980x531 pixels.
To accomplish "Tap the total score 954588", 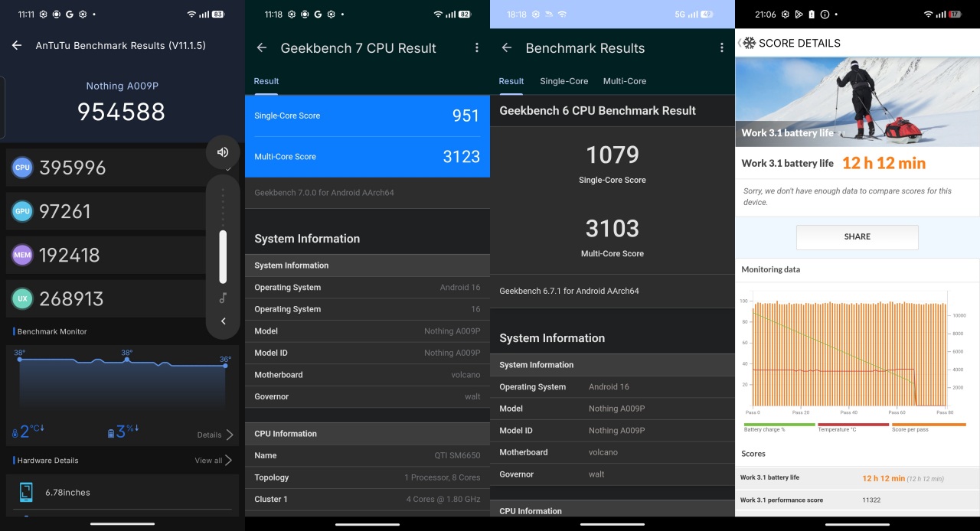I will 121,112.
